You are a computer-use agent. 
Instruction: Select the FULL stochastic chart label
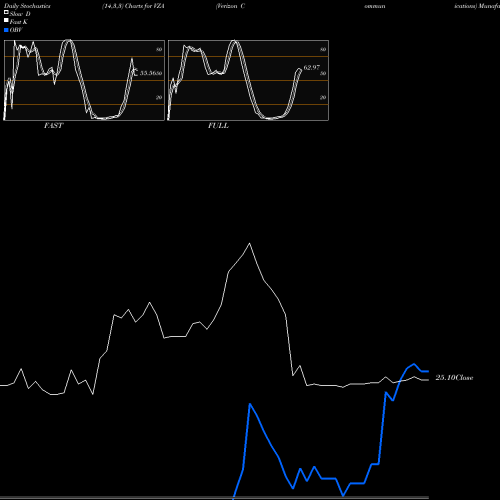218,126
